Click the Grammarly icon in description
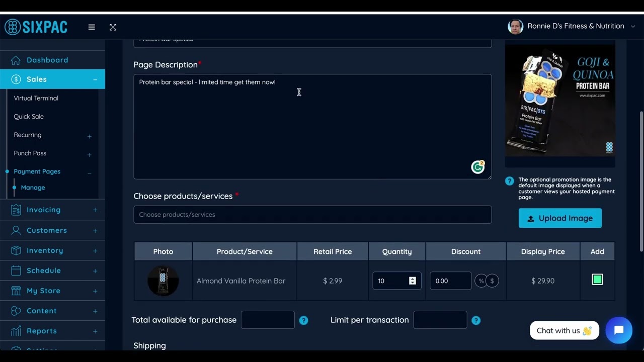This screenshot has width=644, height=362. (477, 167)
